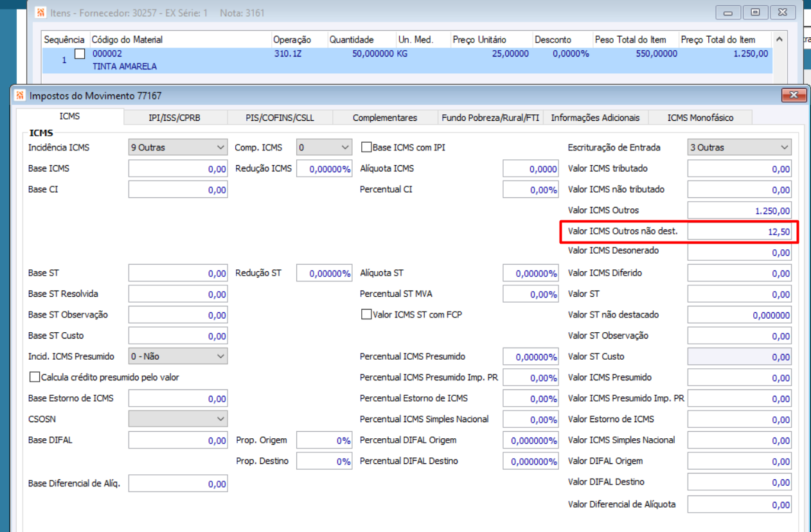Viewport: 811px width, 532px height.
Task: Click the Valor ICMS tributado field
Action: tap(739, 169)
